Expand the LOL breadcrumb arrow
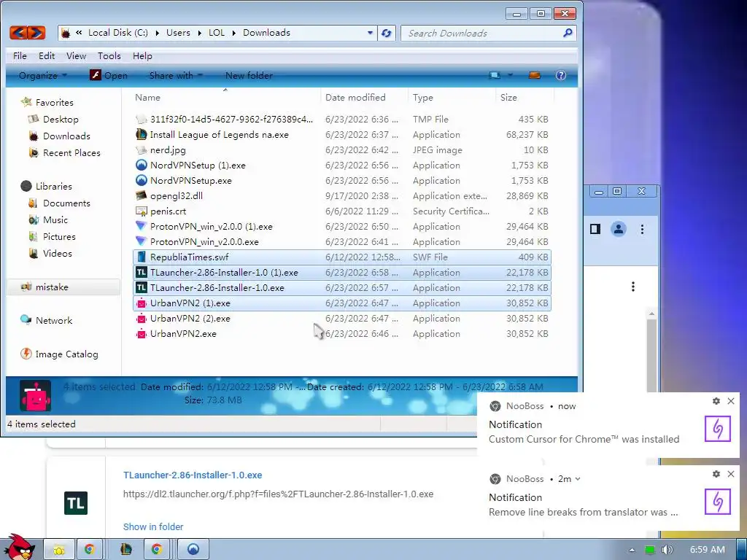 234,33
